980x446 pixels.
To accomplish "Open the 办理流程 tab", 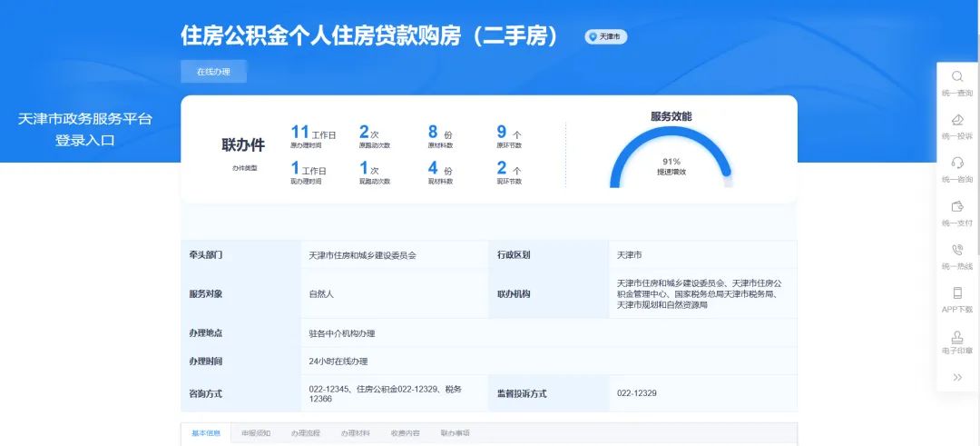I will click(x=306, y=433).
